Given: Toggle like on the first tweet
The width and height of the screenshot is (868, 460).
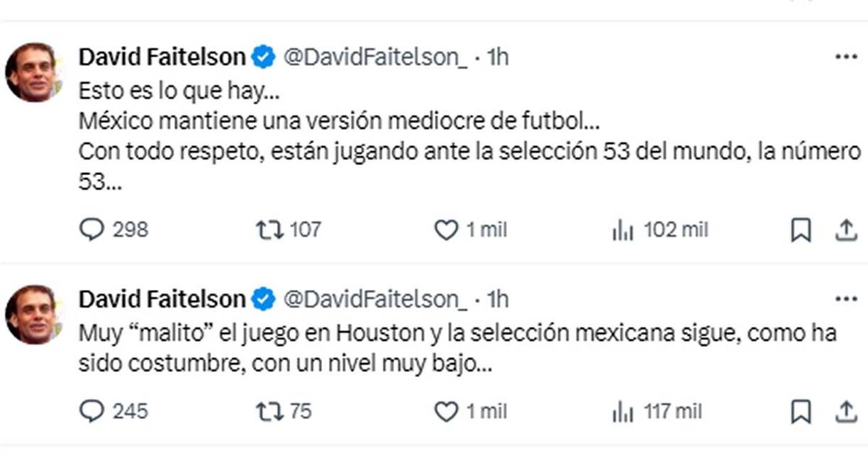Looking at the screenshot, I should click(x=447, y=229).
